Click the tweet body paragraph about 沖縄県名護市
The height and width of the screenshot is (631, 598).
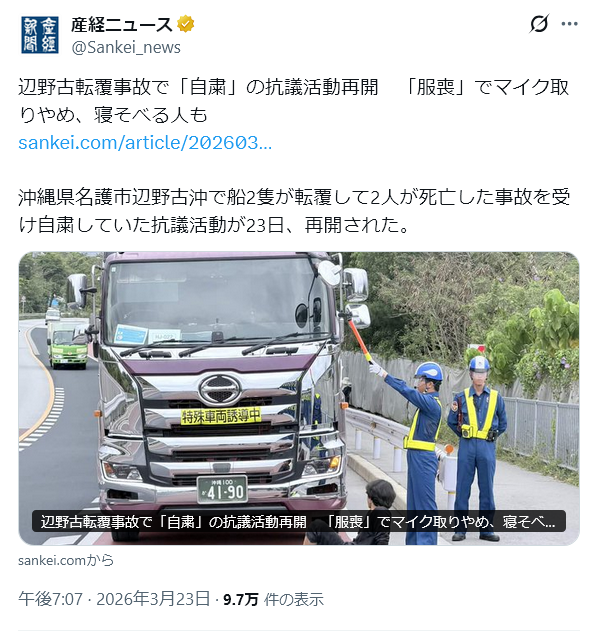point(294,210)
